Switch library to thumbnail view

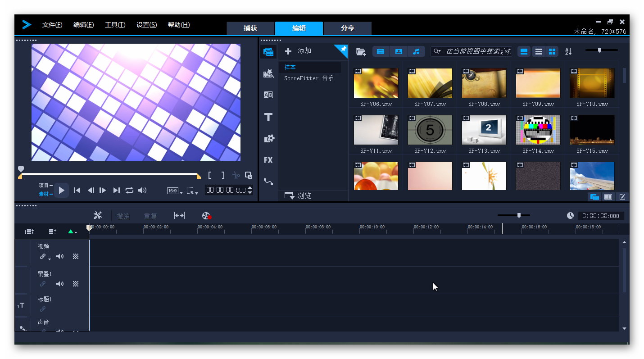coord(552,51)
